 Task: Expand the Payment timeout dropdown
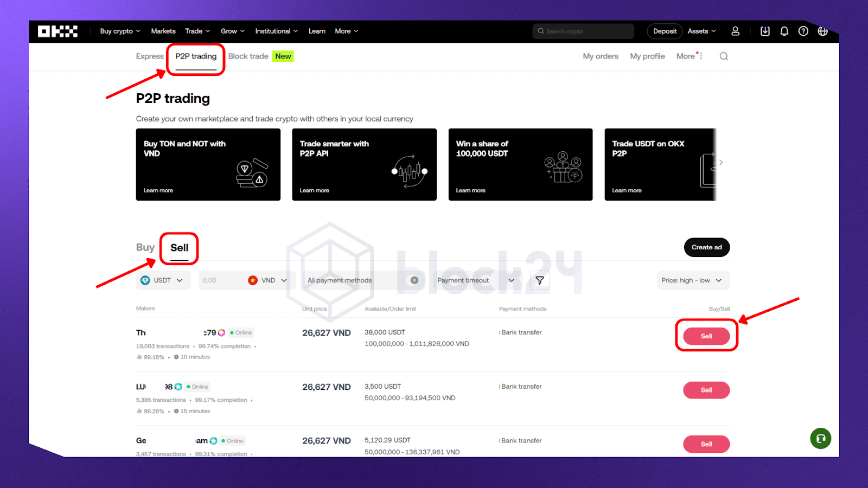tap(475, 280)
